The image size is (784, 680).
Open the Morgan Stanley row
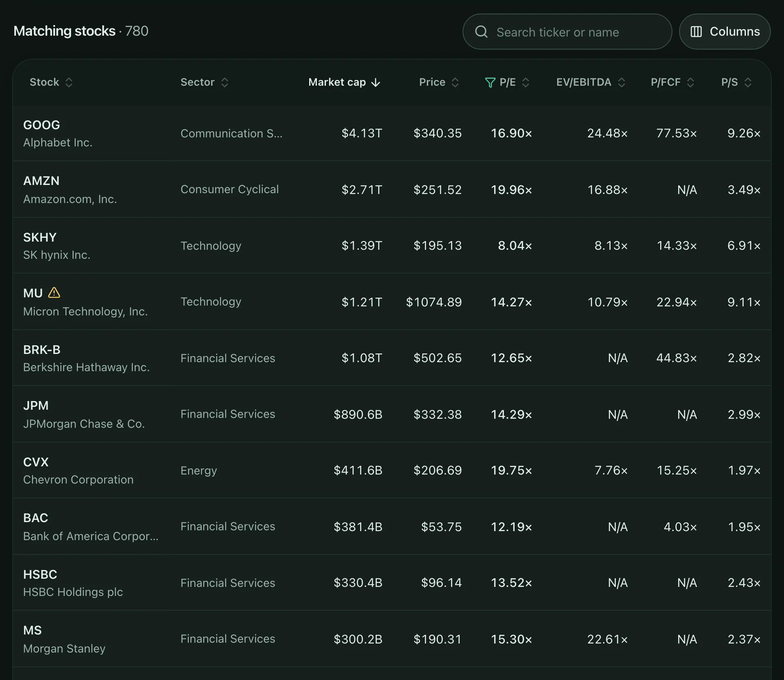pyautogui.click(x=392, y=639)
